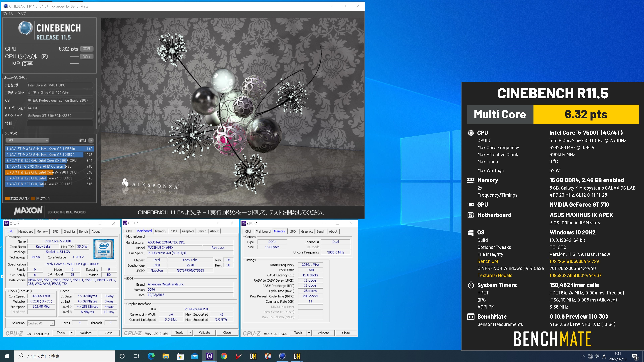Click the Textures/Models entry in BenchMate
The height and width of the screenshot is (362, 644).
pos(495,275)
